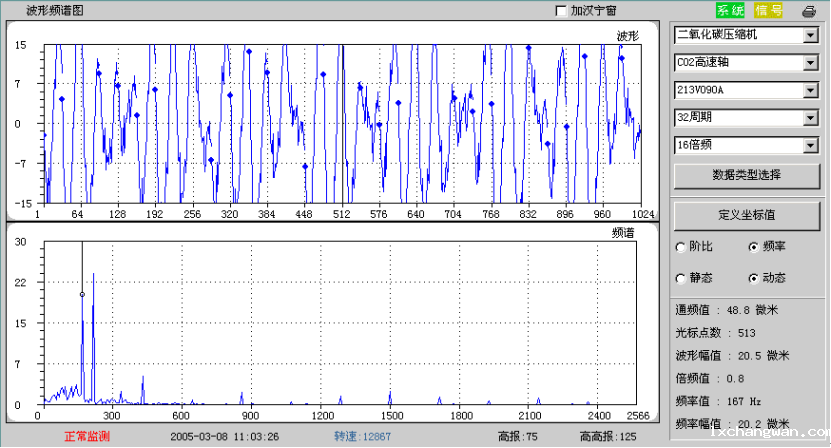
Task: Select the 阶比 radio button
Action: [x=682, y=246]
